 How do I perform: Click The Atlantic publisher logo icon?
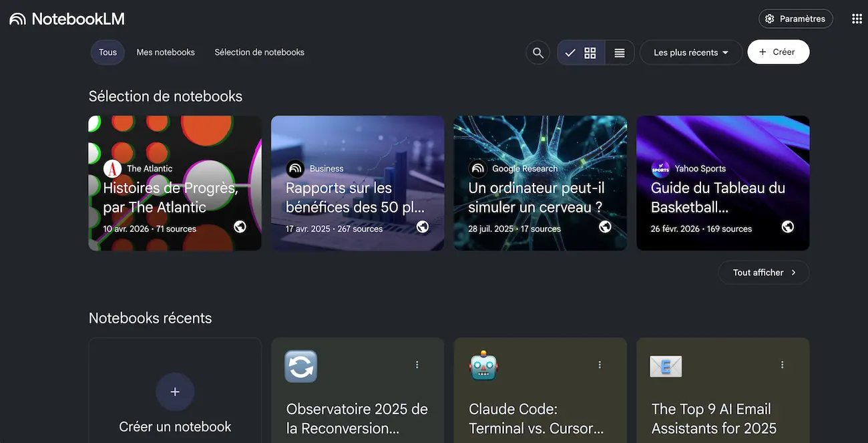pyautogui.click(x=112, y=168)
